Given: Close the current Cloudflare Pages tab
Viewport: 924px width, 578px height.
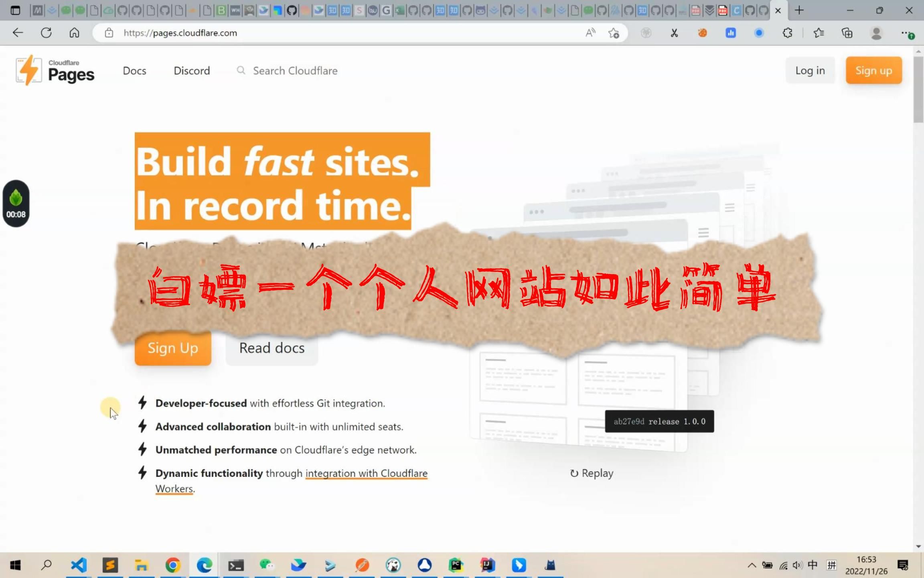Looking at the screenshot, I should (778, 10).
